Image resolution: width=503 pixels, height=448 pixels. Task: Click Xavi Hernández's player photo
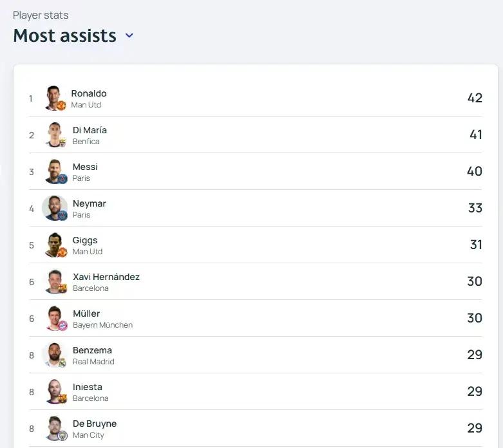coord(55,281)
